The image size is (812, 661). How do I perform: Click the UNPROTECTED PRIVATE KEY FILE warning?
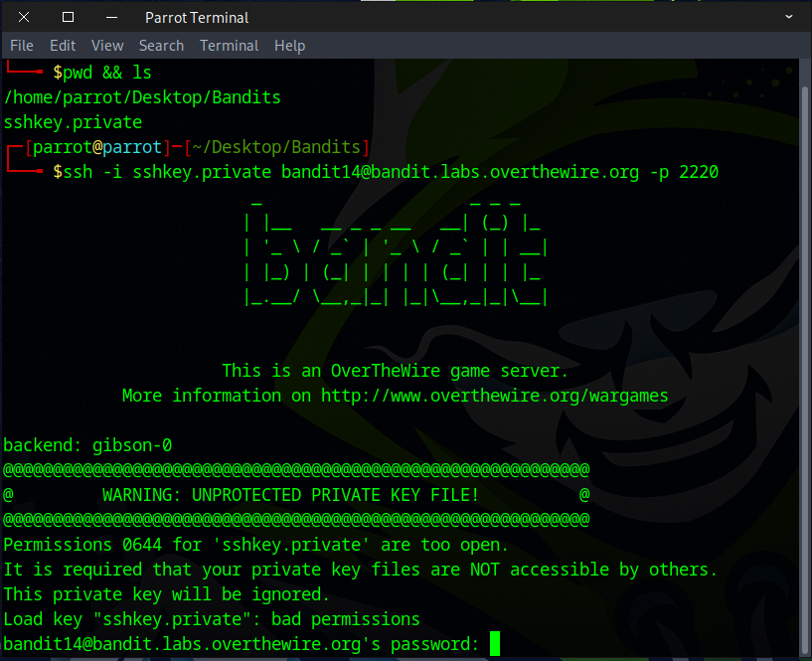[290, 494]
